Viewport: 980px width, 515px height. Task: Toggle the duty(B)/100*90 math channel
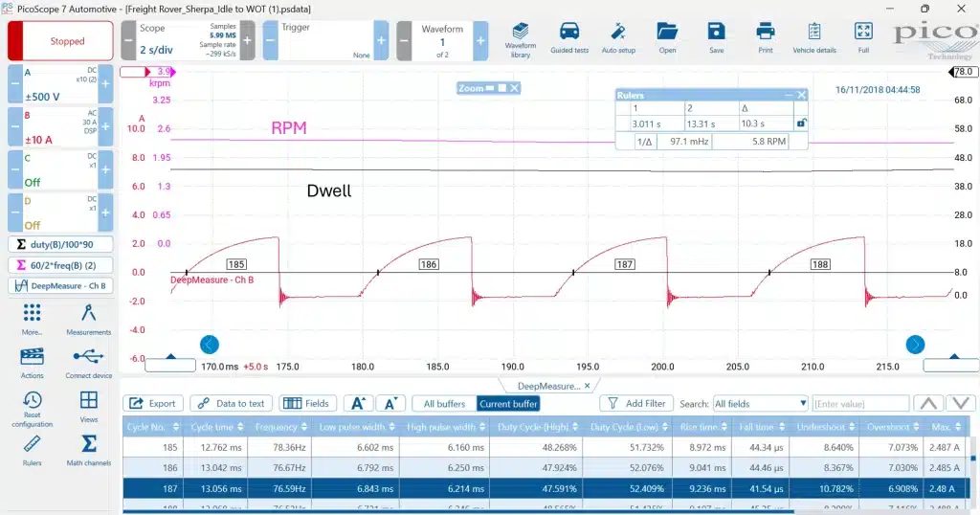pos(60,244)
